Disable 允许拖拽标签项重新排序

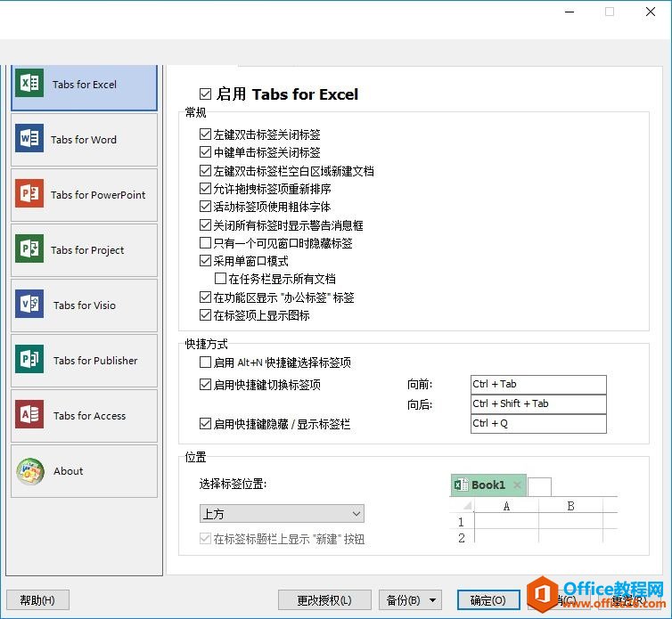205,189
